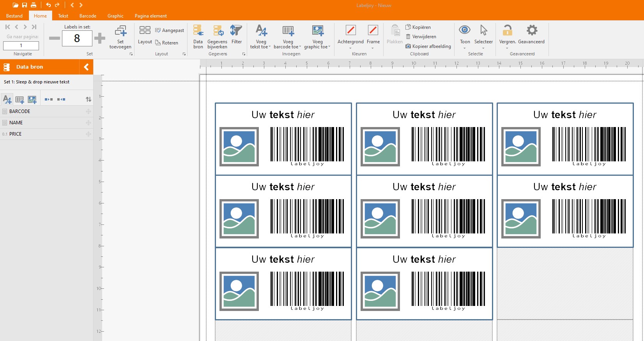The width and height of the screenshot is (644, 341).
Task: Click the print icon in the title bar
Action: coord(34,5)
